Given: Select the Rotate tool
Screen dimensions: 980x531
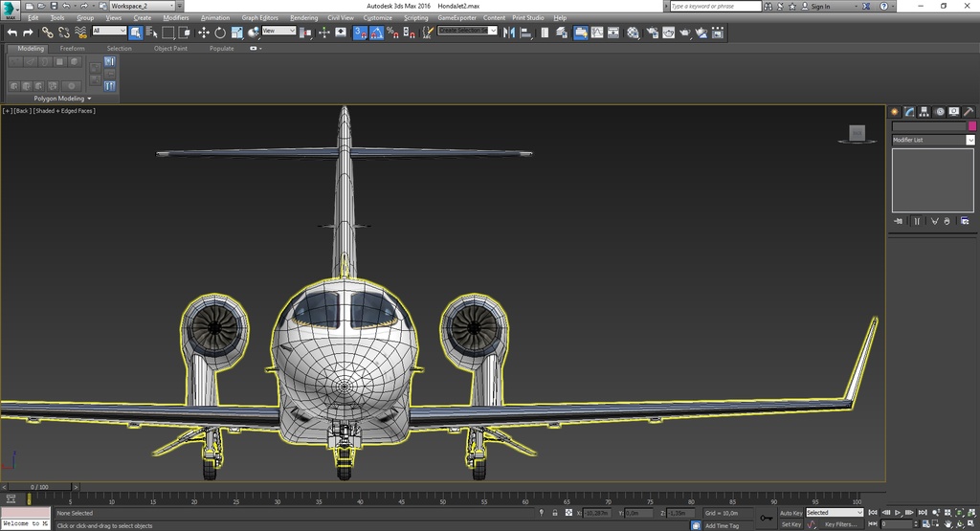Looking at the screenshot, I should [220, 33].
